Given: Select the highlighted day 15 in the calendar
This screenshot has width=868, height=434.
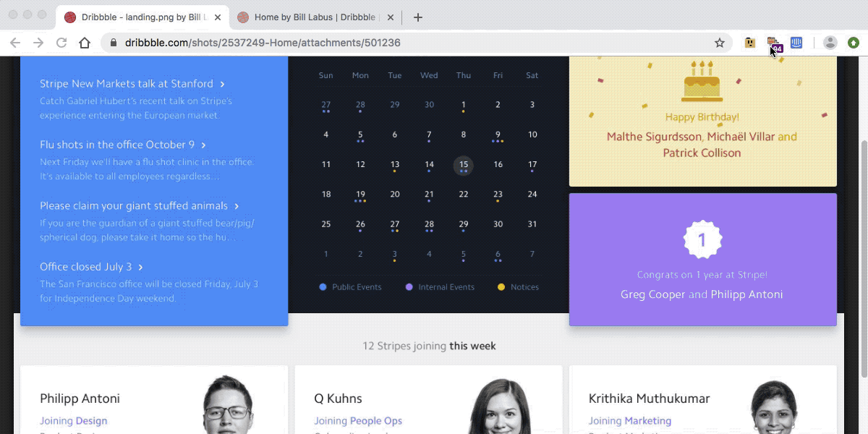Looking at the screenshot, I should click(x=464, y=165).
